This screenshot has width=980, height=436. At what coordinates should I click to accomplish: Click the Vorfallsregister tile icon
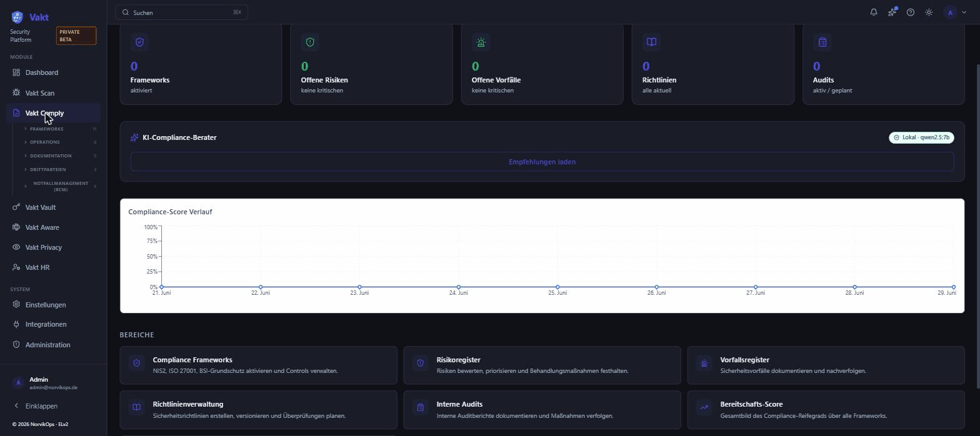(x=704, y=363)
